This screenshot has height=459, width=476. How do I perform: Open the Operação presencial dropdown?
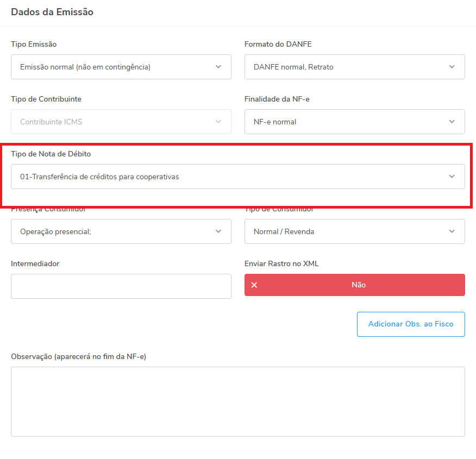pyautogui.click(x=121, y=231)
